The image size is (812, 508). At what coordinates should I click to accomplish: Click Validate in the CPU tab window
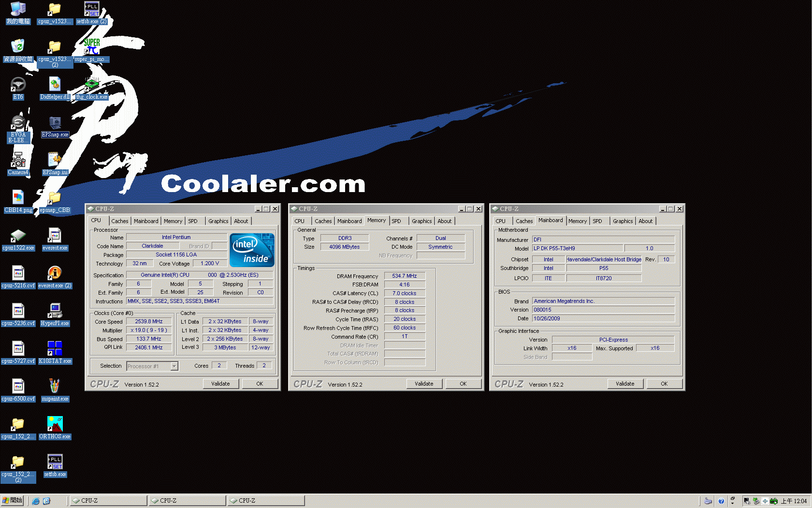point(220,384)
